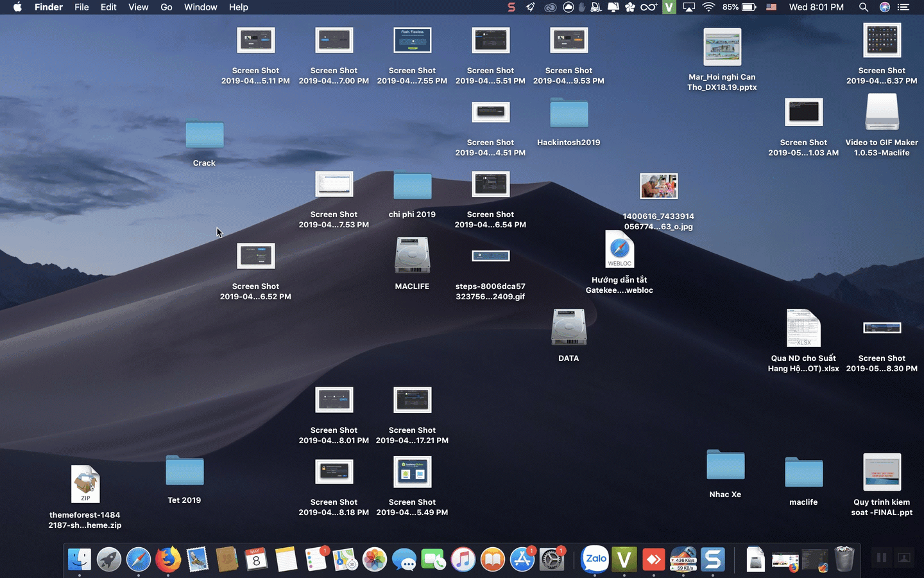Screen dimensions: 924x578
Task: Click the ForkLift icon in the menu bar
Action: (596, 7)
